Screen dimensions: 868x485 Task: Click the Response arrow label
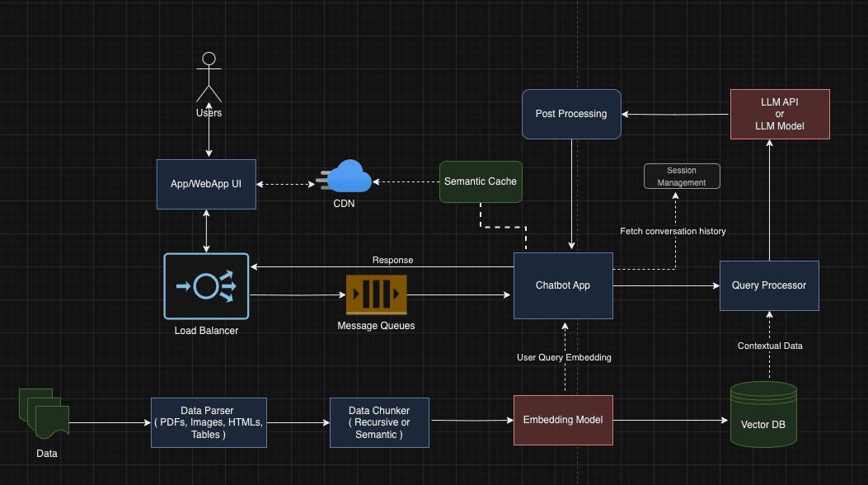click(392, 260)
